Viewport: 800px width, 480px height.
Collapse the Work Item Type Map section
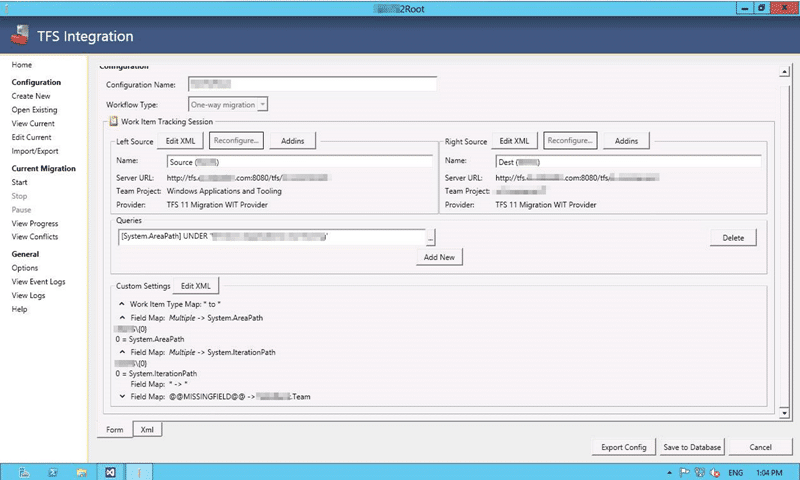121,304
